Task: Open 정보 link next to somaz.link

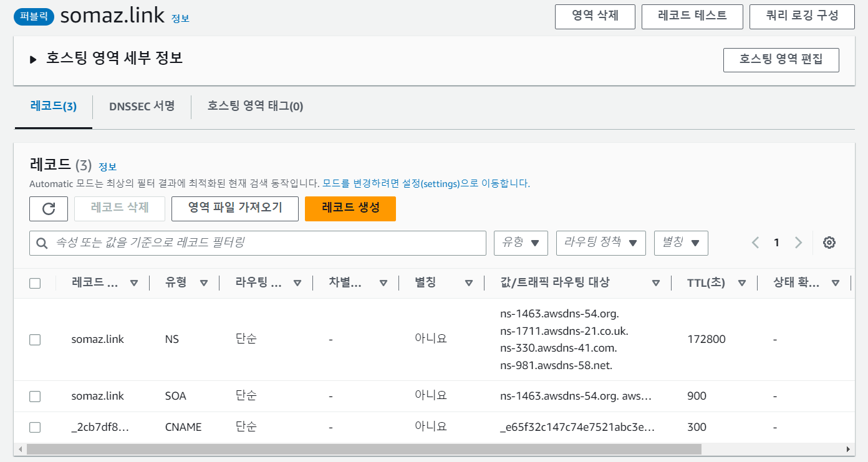Action: (x=180, y=19)
